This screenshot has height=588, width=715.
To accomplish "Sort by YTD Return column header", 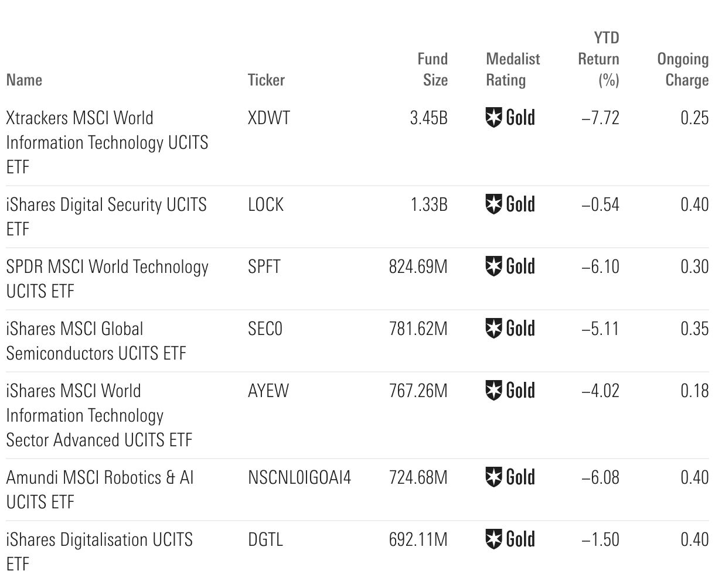I will tap(599, 59).
